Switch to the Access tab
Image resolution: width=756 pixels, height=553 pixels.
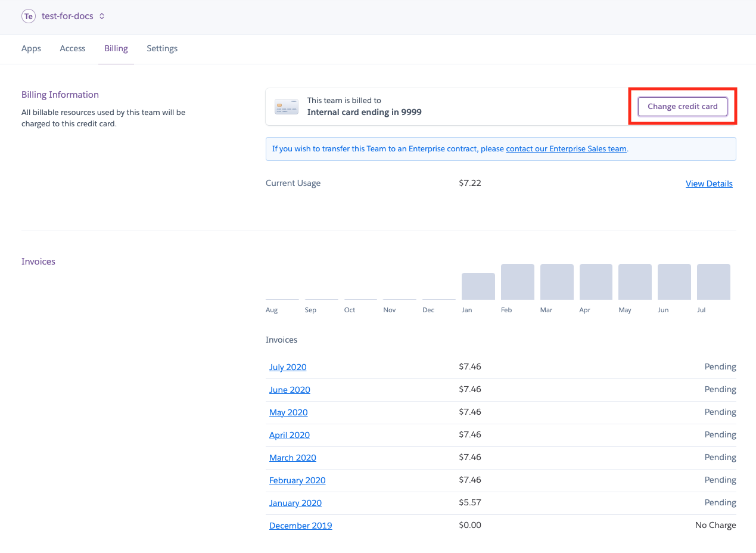click(x=73, y=48)
